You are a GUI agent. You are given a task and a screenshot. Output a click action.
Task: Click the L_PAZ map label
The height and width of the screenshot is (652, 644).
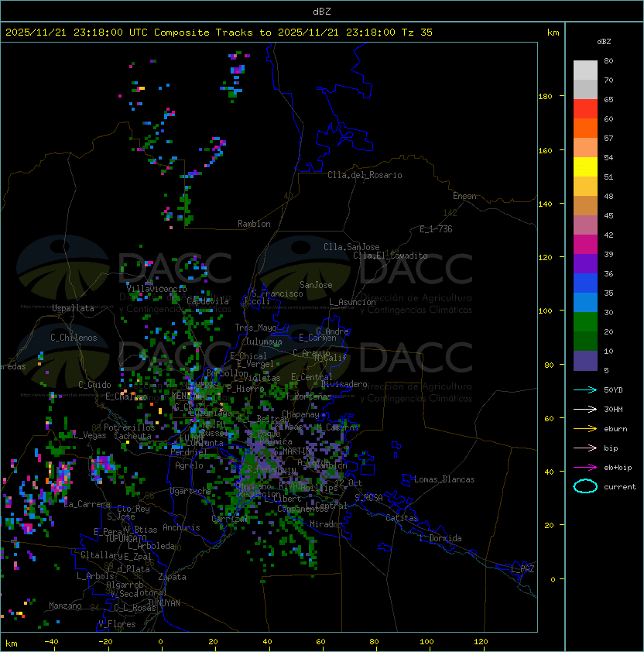pyautogui.click(x=522, y=569)
